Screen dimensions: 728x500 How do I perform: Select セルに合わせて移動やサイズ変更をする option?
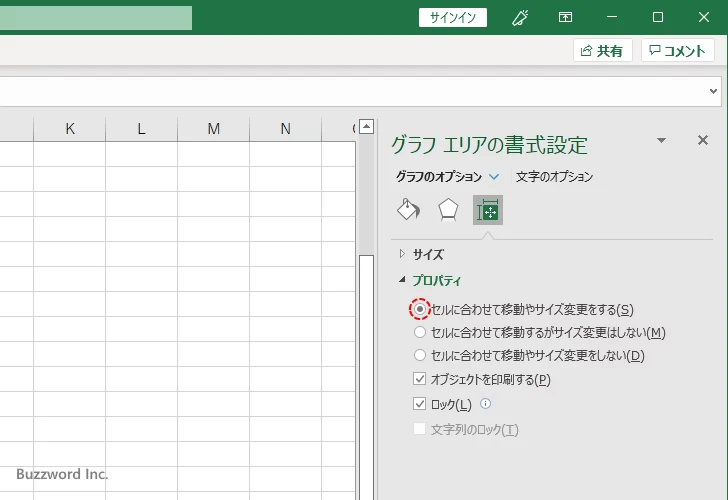(x=419, y=309)
